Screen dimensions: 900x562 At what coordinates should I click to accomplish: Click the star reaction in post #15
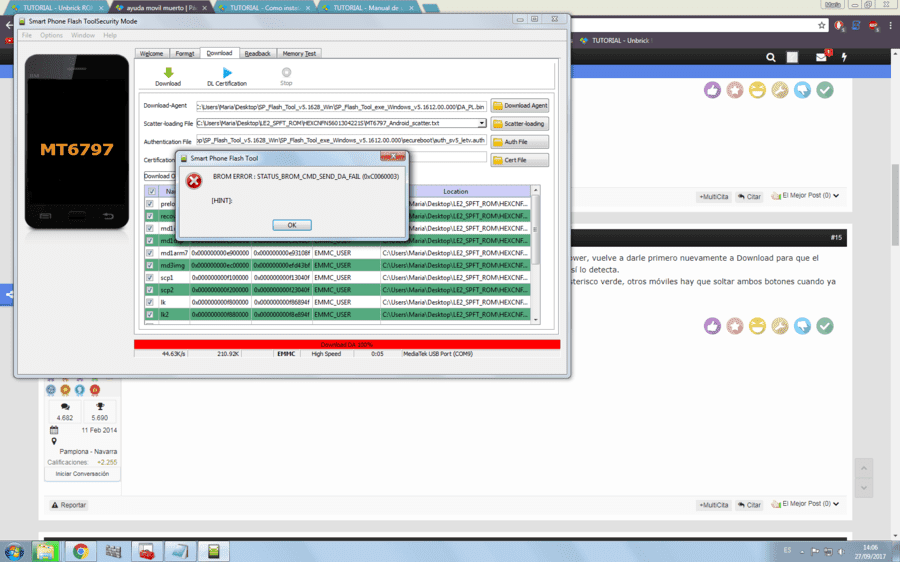tap(735, 326)
